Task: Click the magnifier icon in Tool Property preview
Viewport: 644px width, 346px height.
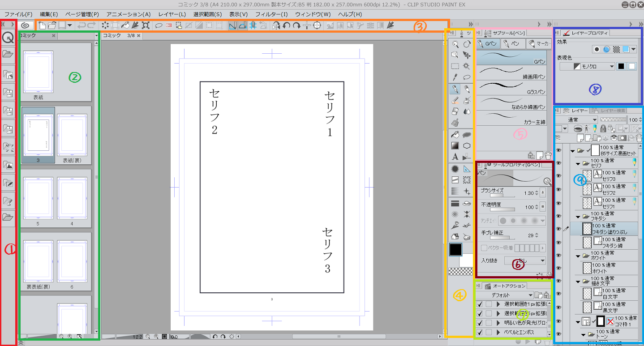Action: [547, 181]
